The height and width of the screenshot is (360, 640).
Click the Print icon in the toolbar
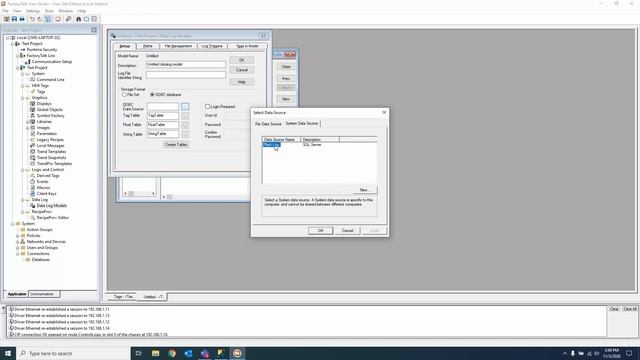click(22, 19)
